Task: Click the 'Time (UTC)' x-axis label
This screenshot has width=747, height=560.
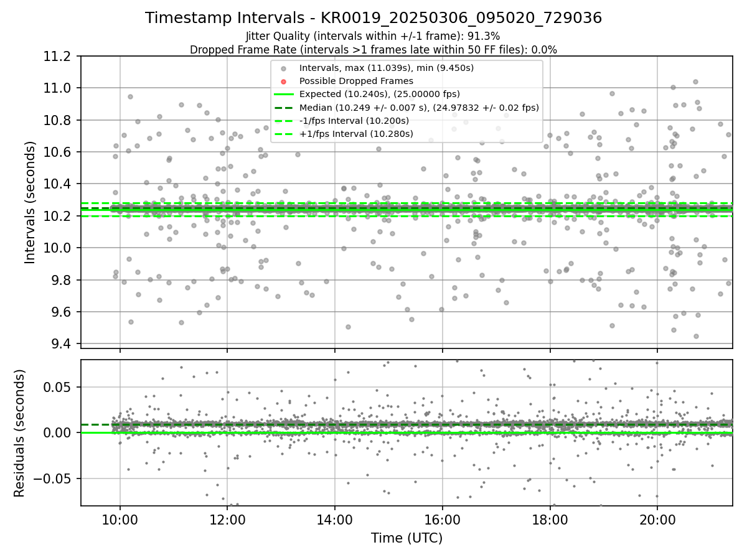Action: pos(406,538)
